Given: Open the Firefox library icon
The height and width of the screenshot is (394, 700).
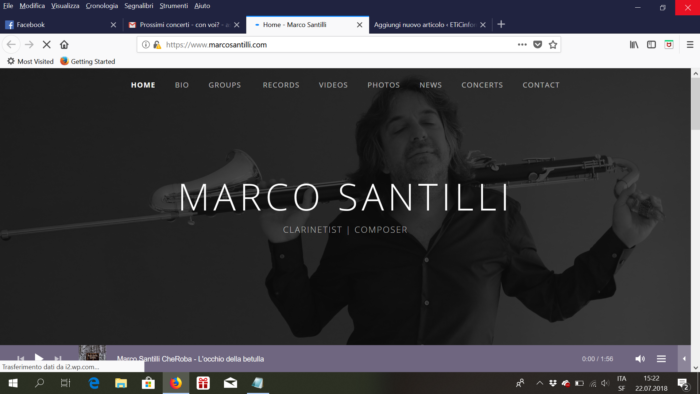Looking at the screenshot, I should pyautogui.click(x=634, y=45).
